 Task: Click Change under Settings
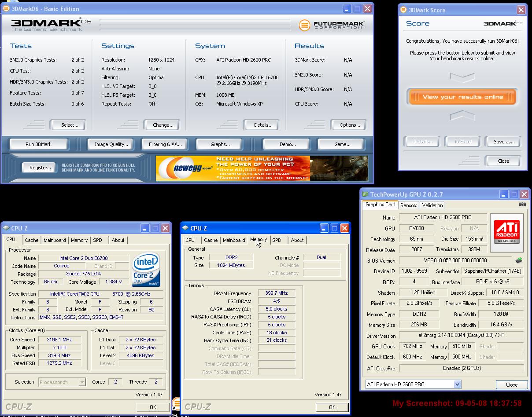tap(163, 125)
